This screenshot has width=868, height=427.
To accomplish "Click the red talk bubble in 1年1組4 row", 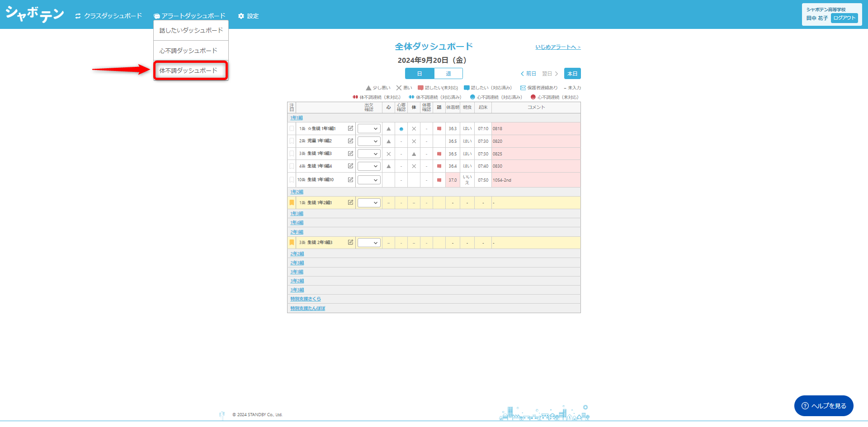I will click(439, 166).
